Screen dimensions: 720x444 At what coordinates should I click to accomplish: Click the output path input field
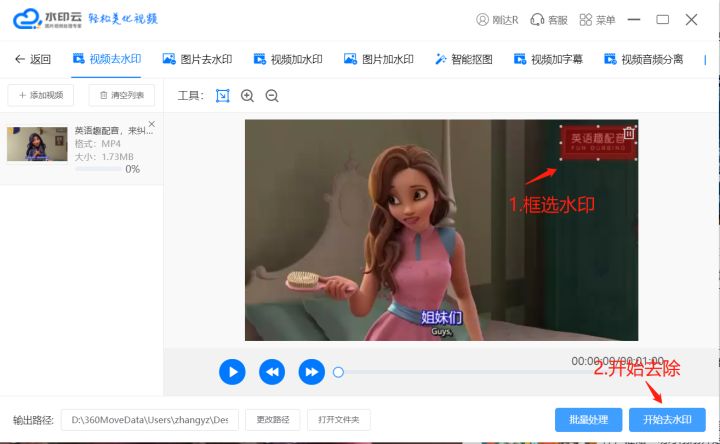150,419
